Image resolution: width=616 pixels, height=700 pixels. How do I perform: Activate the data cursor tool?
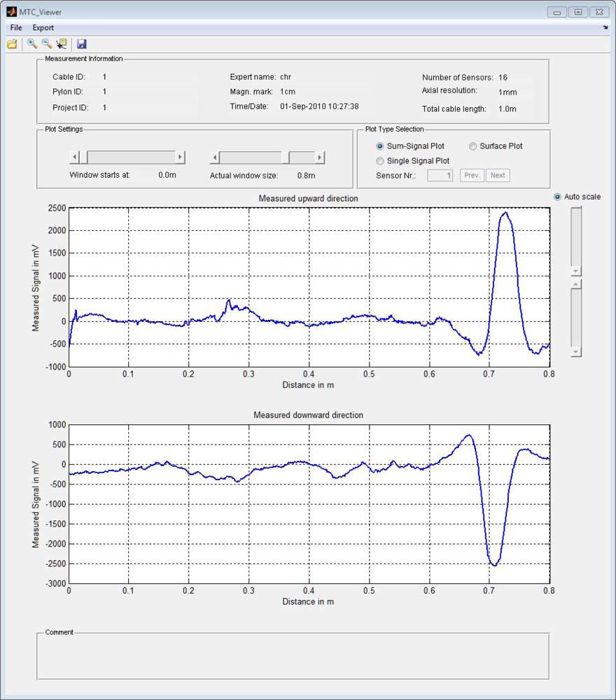(x=62, y=44)
